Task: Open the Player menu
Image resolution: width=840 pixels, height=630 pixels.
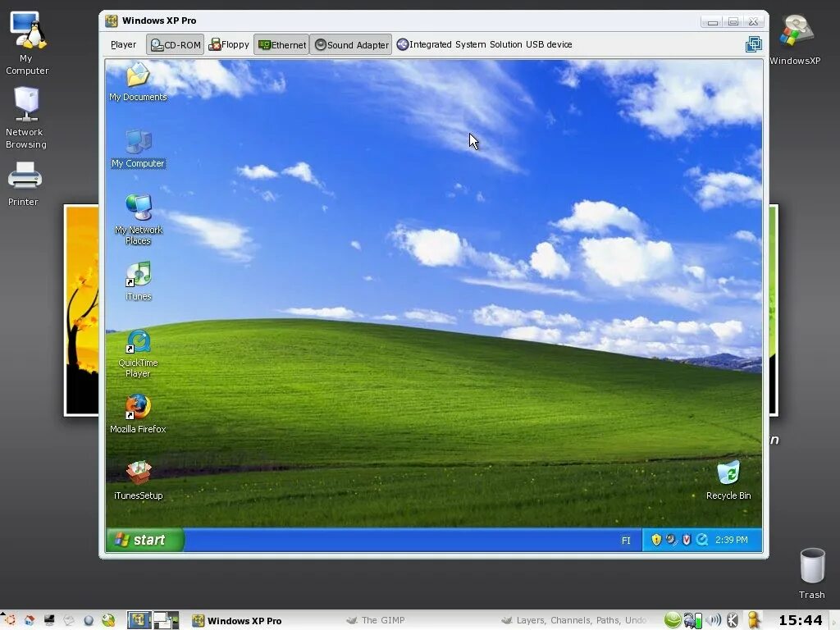Action: 123,44
